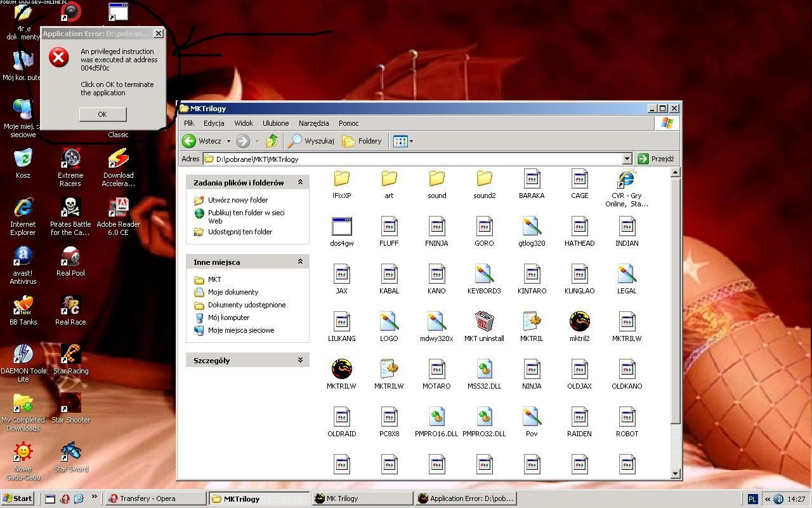The width and height of the screenshot is (812, 508).
Task: Open the mktril2 dragon logo file
Action: [x=579, y=322]
